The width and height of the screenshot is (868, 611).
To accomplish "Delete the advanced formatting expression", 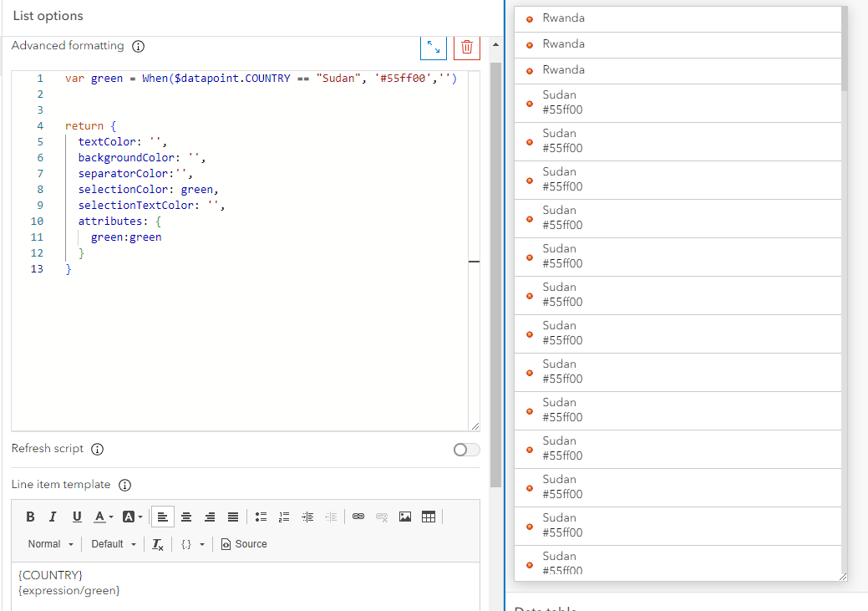I will [x=467, y=47].
